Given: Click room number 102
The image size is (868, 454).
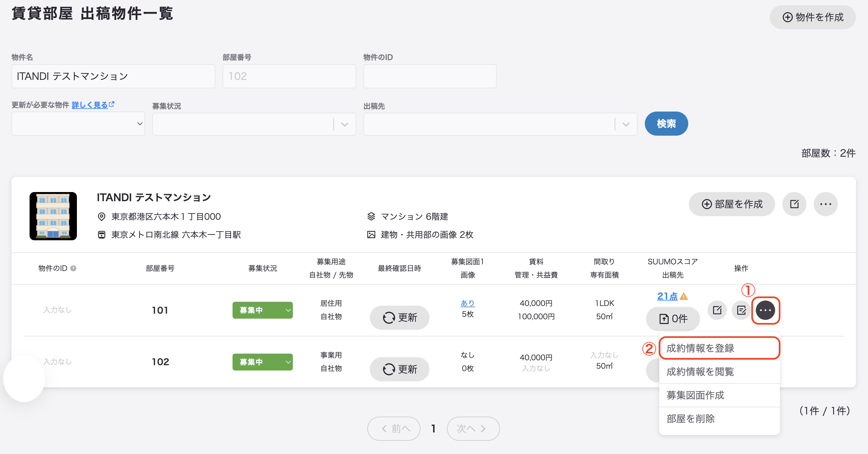Looking at the screenshot, I should click(160, 362).
